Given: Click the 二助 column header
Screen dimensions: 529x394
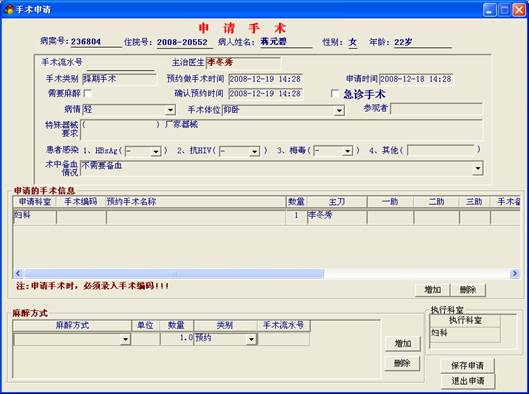Looking at the screenshot, I should coord(436,202).
